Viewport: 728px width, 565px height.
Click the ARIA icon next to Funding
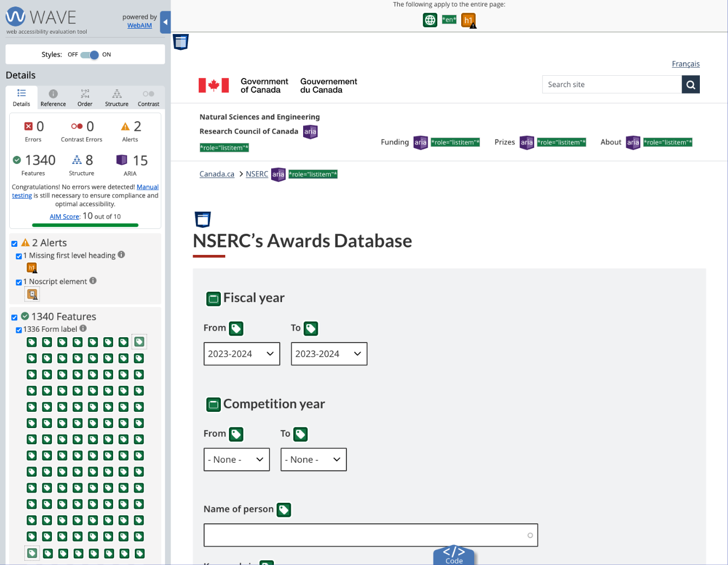coord(420,142)
